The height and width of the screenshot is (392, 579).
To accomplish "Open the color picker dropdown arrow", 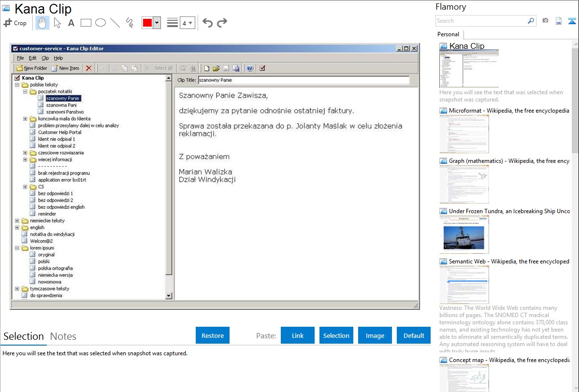I will click(157, 23).
